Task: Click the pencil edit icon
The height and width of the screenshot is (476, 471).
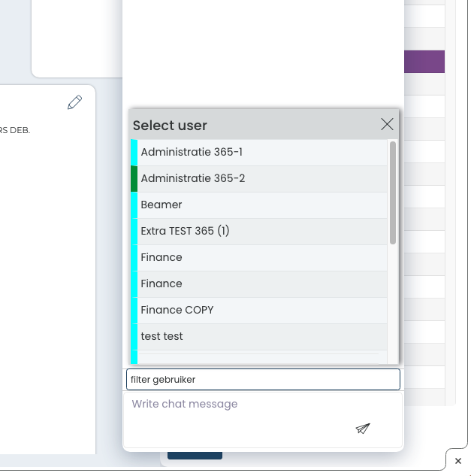Action: [74, 102]
